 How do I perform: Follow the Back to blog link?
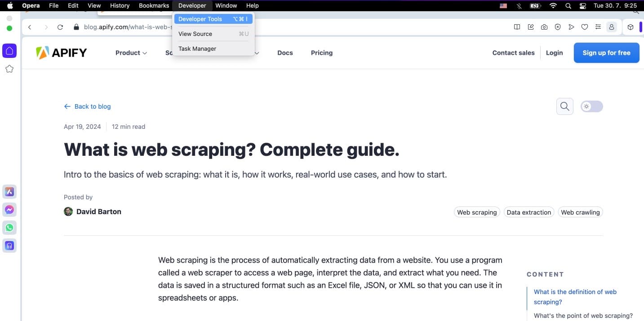click(x=87, y=106)
